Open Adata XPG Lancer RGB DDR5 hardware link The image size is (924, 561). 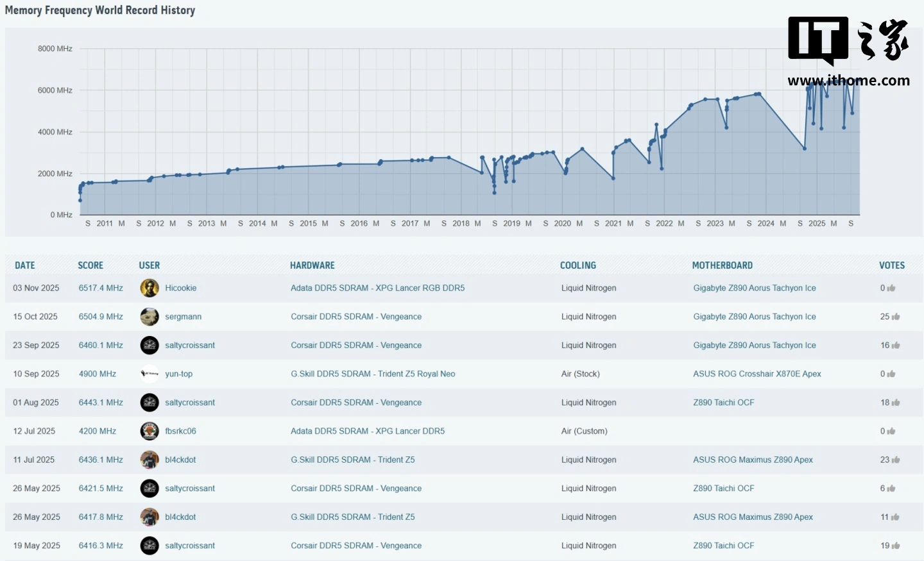coord(377,288)
